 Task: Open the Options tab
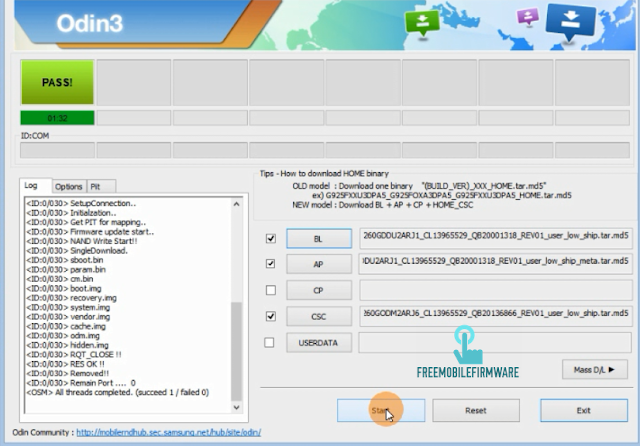coord(69,186)
